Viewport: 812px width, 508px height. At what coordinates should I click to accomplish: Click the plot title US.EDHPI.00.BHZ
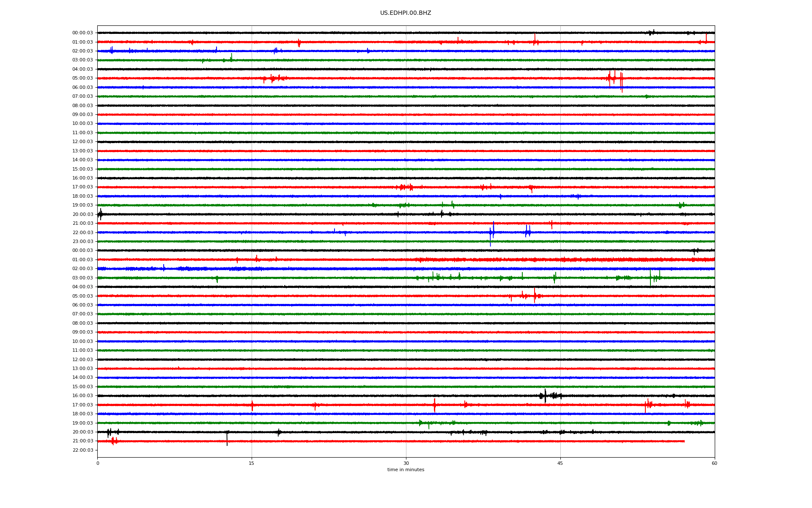406,13
